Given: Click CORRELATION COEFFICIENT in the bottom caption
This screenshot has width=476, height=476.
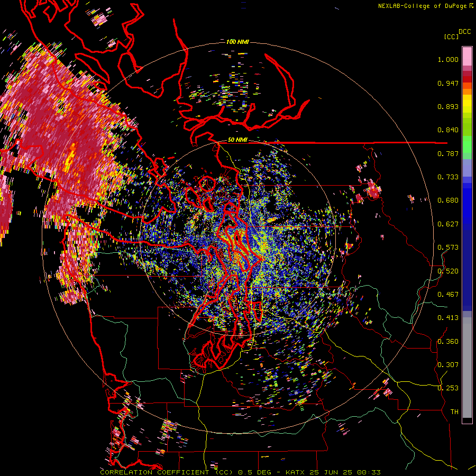Looking at the screenshot, I should pos(154,472).
